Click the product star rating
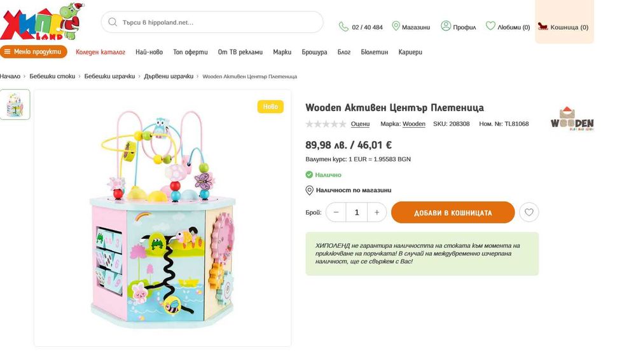The height and width of the screenshot is (364, 636). [326, 124]
